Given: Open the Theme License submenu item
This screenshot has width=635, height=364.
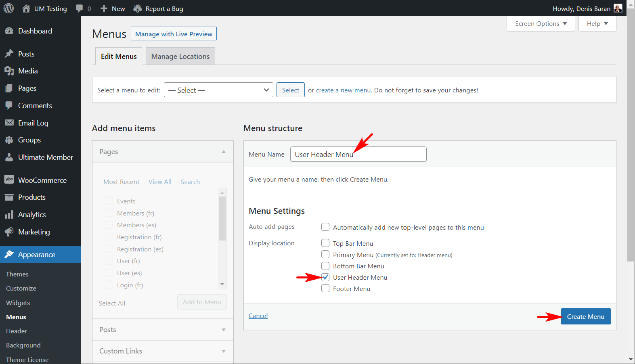Looking at the screenshot, I should pyautogui.click(x=27, y=360).
